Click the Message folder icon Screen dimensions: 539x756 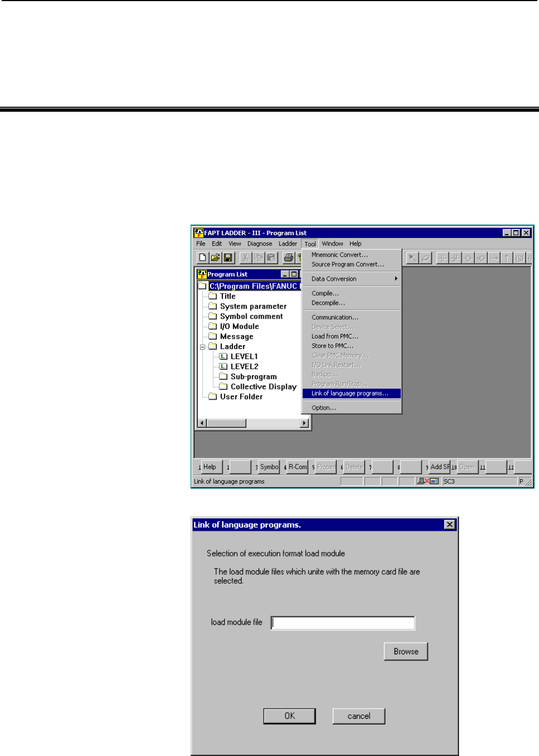[x=213, y=336]
